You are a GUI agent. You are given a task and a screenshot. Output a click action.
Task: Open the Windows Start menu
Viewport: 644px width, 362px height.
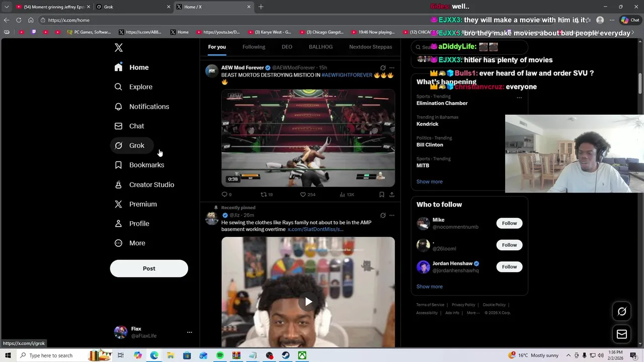[8, 355]
